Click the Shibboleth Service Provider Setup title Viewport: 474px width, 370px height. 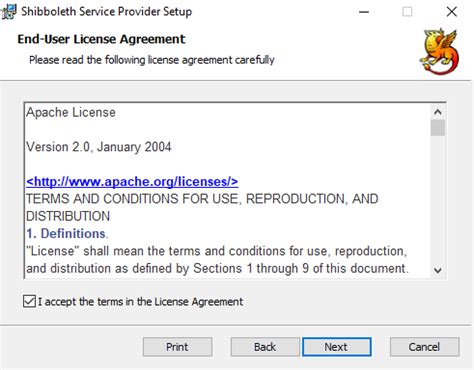click(x=107, y=12)
